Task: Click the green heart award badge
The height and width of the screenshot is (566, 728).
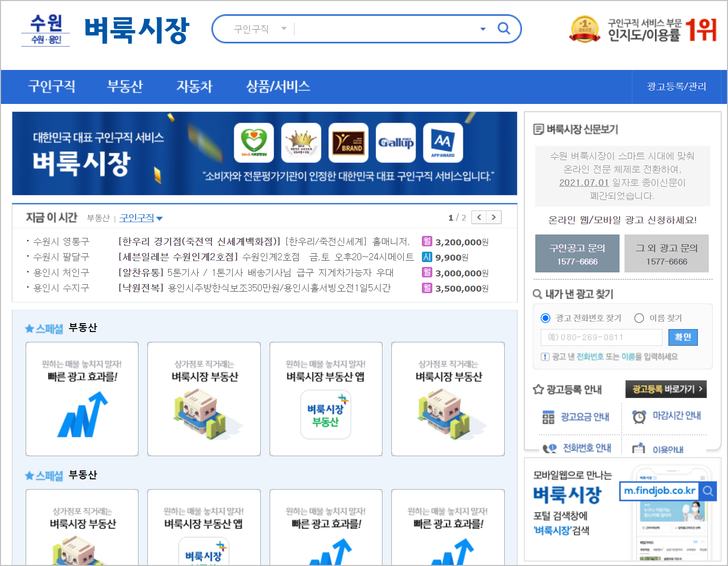Action: 254,142
